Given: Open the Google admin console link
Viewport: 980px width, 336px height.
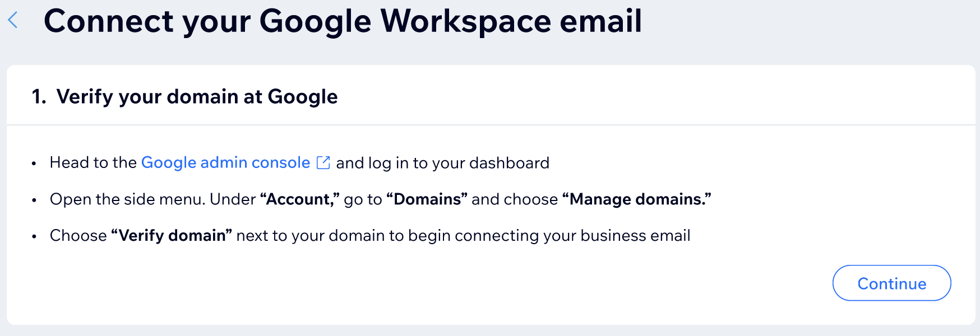Looking at the screenshot, I should coord(225,162).
